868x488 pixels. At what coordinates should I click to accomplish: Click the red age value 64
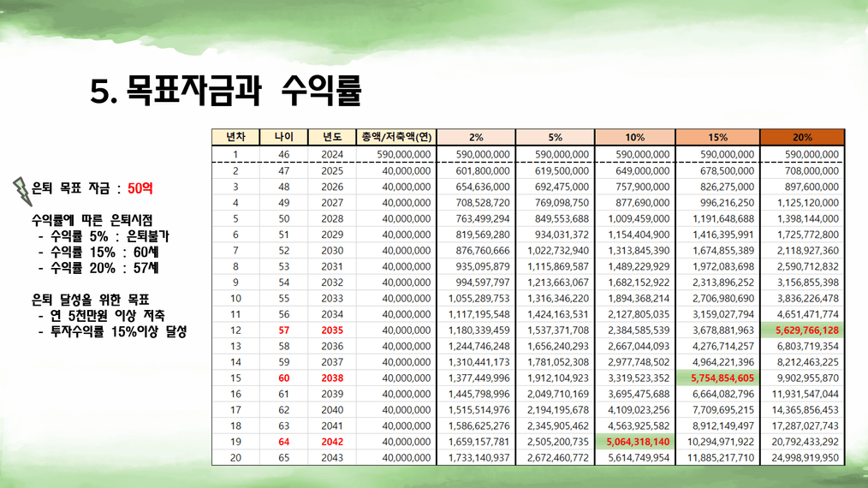point(283,442)
